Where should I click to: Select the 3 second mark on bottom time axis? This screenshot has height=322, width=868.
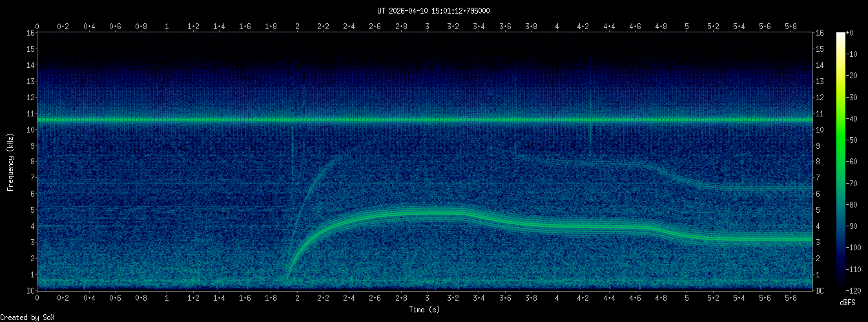tap(427, 299)
